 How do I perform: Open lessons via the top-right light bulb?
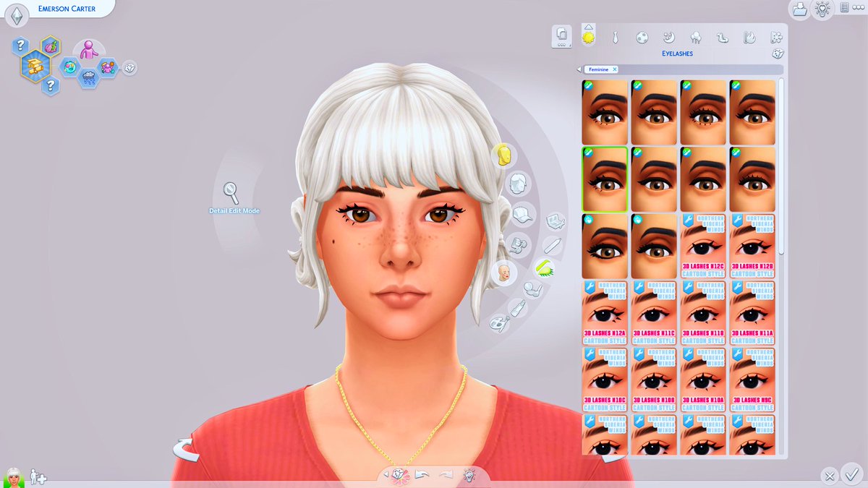(x=822, y=9)
